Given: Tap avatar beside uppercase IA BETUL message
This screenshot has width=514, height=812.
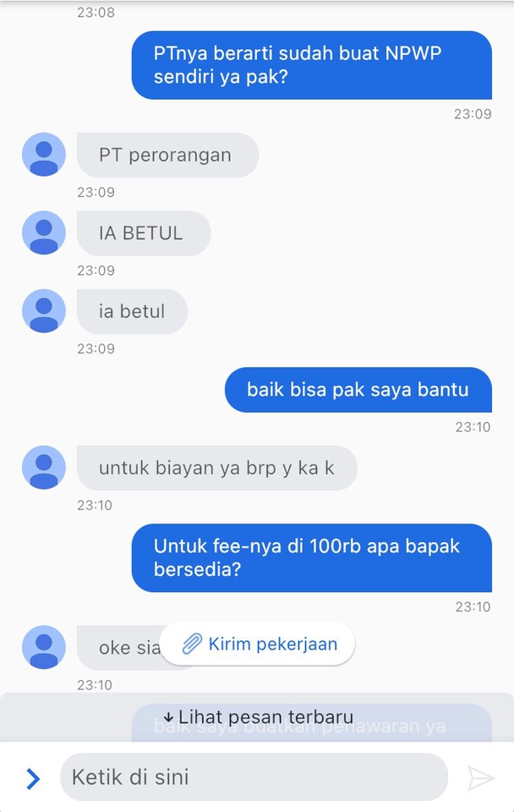Looking at the screenshot, I should click(x=44, y=233).
